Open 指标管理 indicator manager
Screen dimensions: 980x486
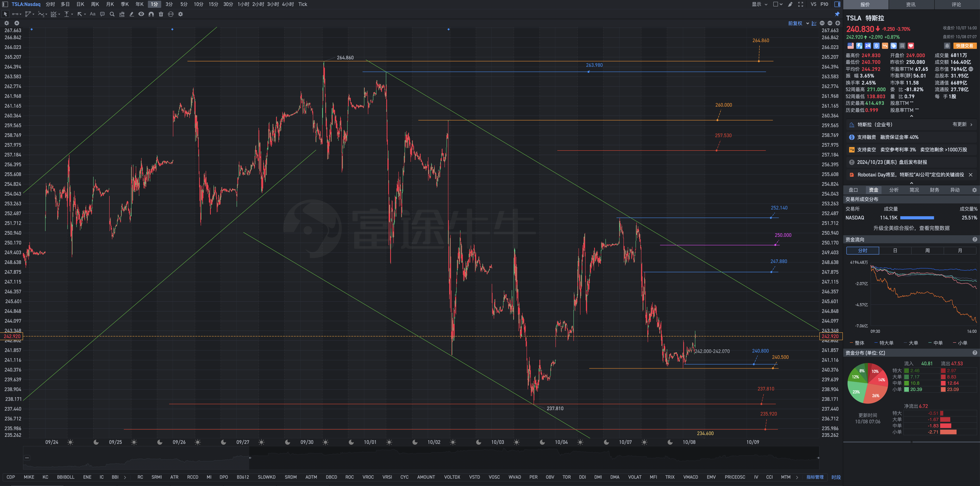pyautogui.click(x=815, y=477)
